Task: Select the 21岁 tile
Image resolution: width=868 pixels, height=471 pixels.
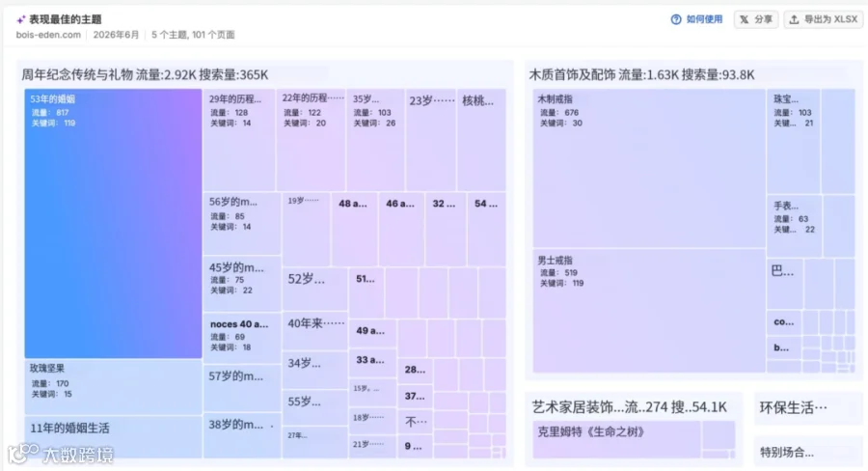Action: (x=372, y=447)
